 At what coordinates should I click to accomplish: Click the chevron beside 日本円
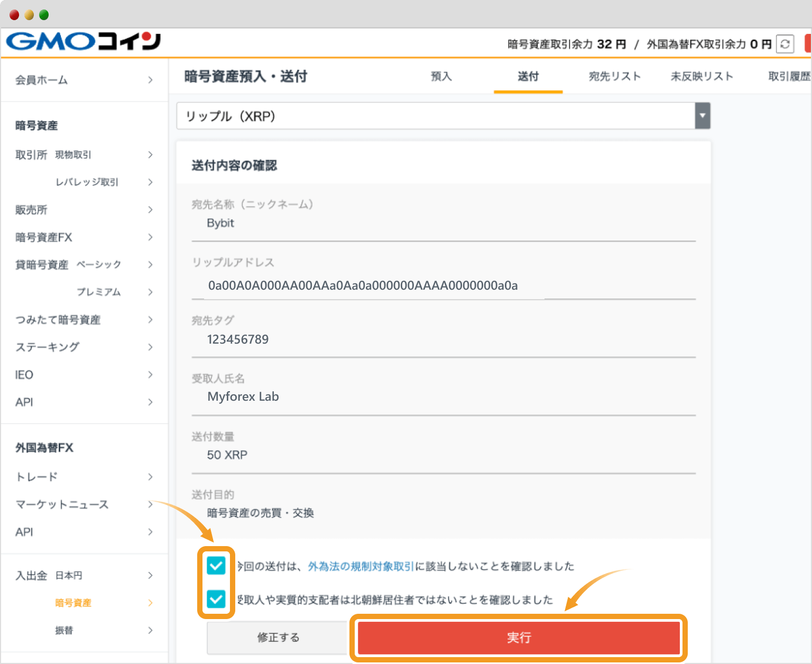point(151,575)
